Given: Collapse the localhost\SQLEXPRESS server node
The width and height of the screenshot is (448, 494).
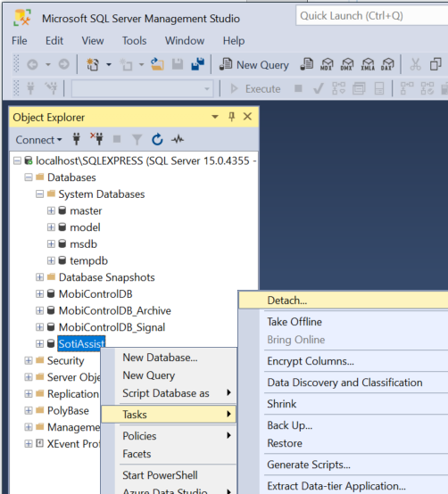Looking at the screenshot, I should click(17, 161).
